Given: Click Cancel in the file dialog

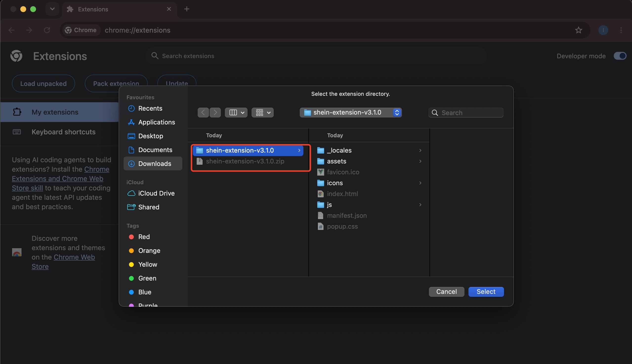Looking at the screenshot, I should (446, 291).
